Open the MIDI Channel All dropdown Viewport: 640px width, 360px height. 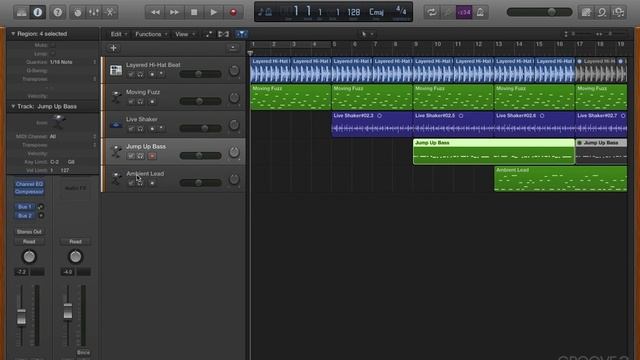[x=53, y=136]
